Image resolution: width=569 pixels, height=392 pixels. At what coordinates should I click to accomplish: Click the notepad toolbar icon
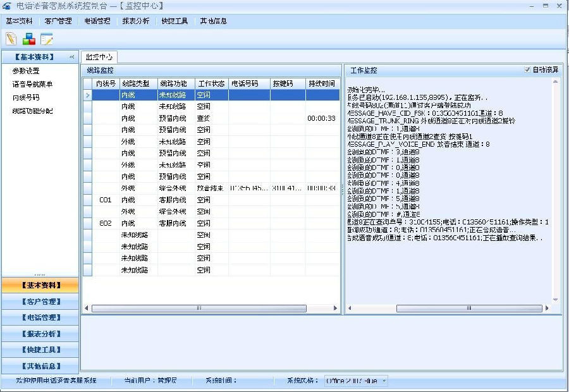[11, 39]
